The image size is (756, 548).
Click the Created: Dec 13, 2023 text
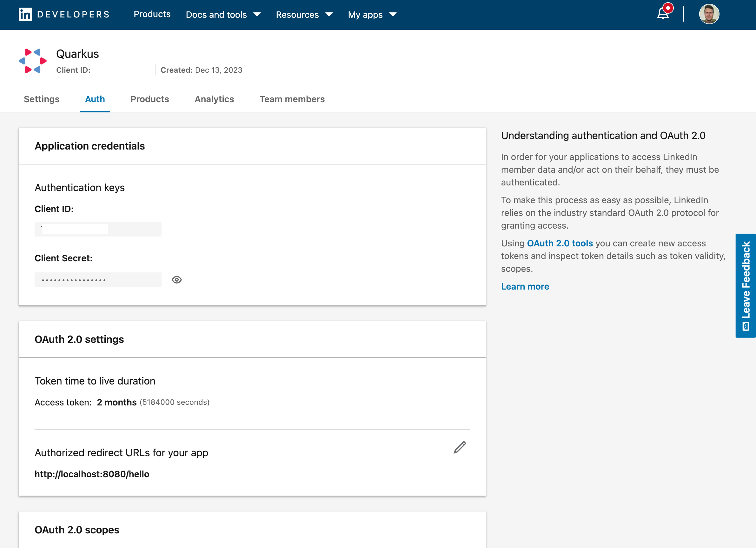(201, 70)
